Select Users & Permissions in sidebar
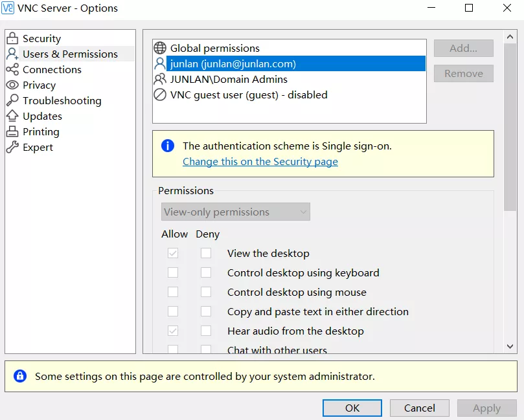Image resolution: width=524 pixels, height=420 pixels. click(70, 54)
